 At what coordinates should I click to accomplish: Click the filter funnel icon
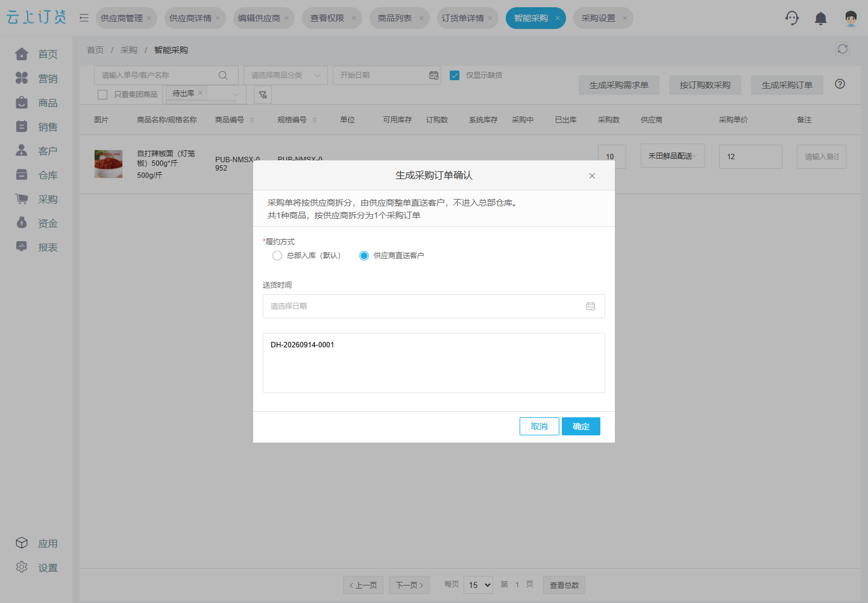tap(263, 95)
